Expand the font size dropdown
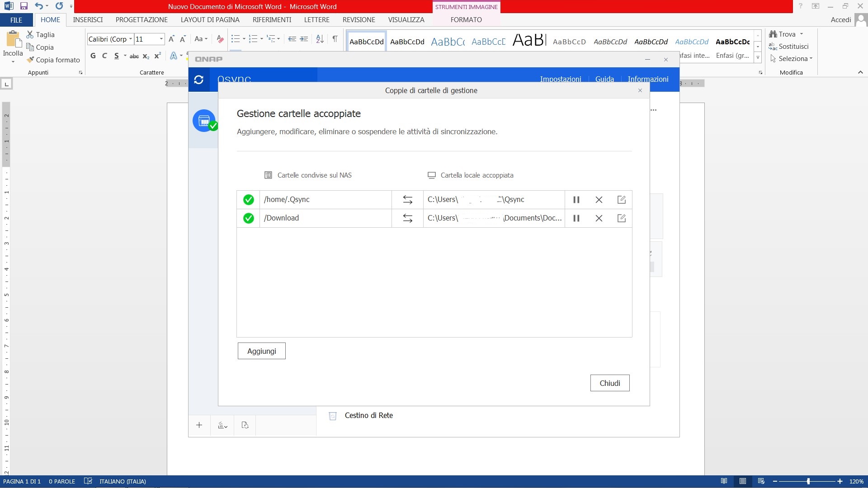Image resolution: width=868 pixels, height=488 pixels. click(x=161, y=39)
